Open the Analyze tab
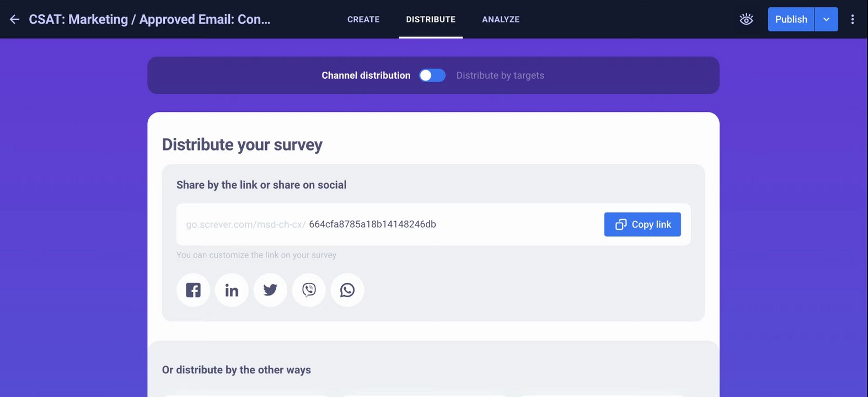The width and height of the screenshot is (868, 397). click(501, 19)
